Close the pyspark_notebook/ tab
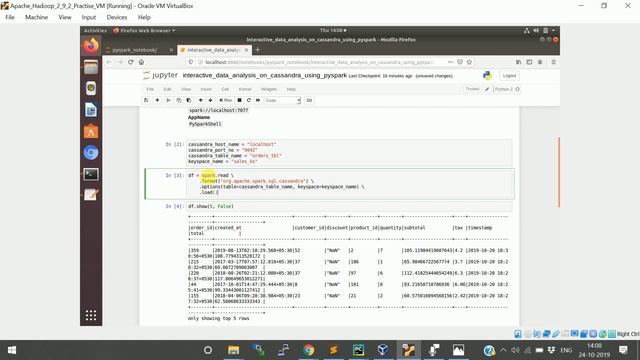This screenshot has width=640, height=360. (x=171, y=50)
